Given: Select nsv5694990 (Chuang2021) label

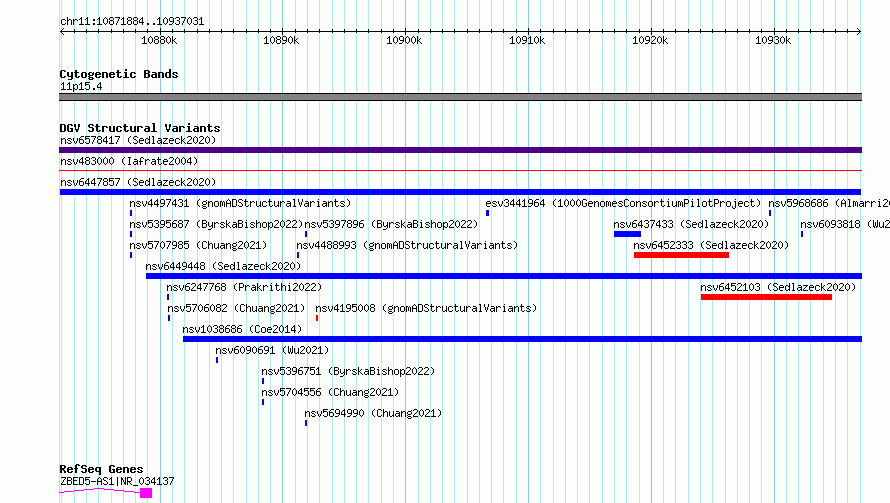Looking at the screenshot, I should (x=373, y=413).
